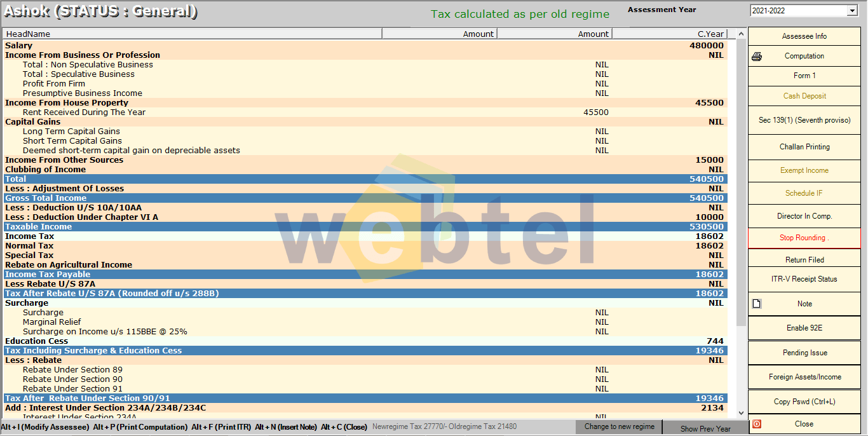This screenshot has width=868, height=436.
Task: Open the Assessment Year dropdown
Action: (852, 11)
